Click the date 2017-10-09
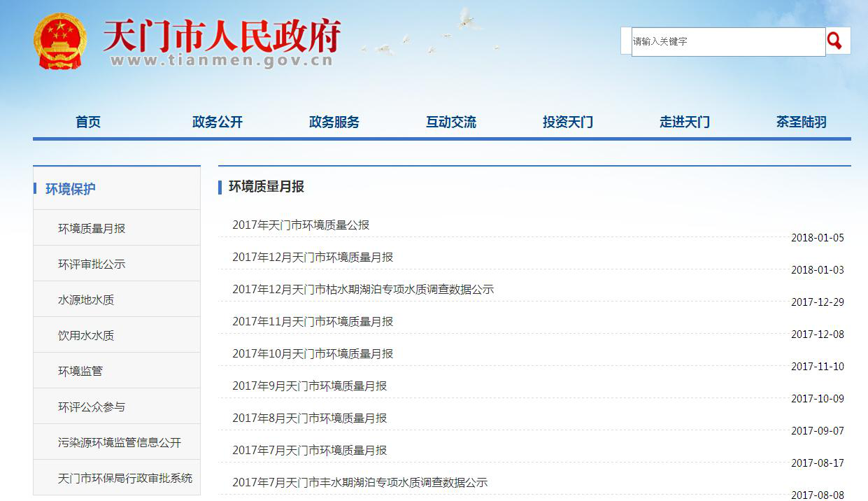 (x=818, y=399)
